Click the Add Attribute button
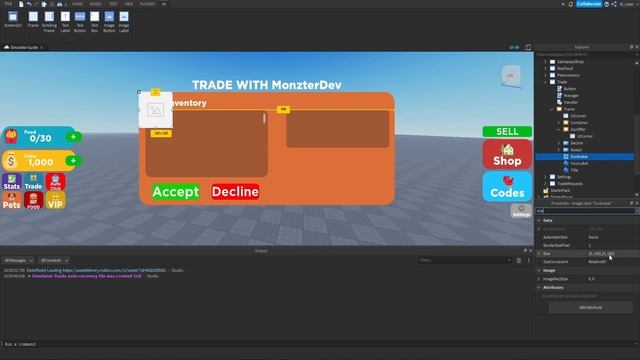 coord(591,307)
